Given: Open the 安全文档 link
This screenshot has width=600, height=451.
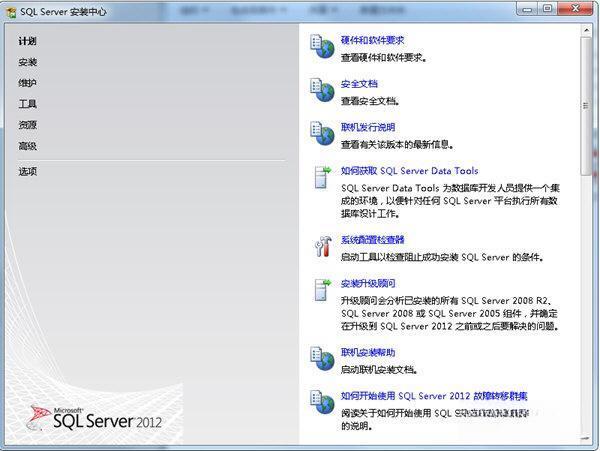Looking at the screenshot, I should [359, 84].
